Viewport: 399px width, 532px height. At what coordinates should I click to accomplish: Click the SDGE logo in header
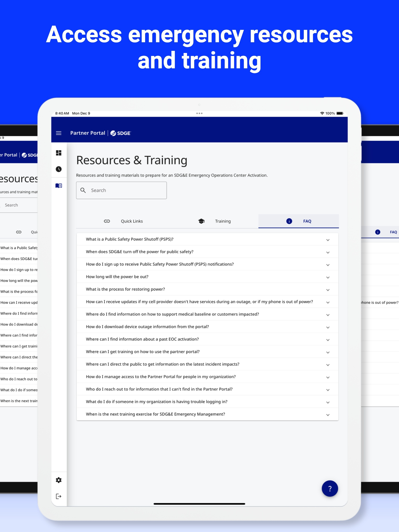[120, 133]
